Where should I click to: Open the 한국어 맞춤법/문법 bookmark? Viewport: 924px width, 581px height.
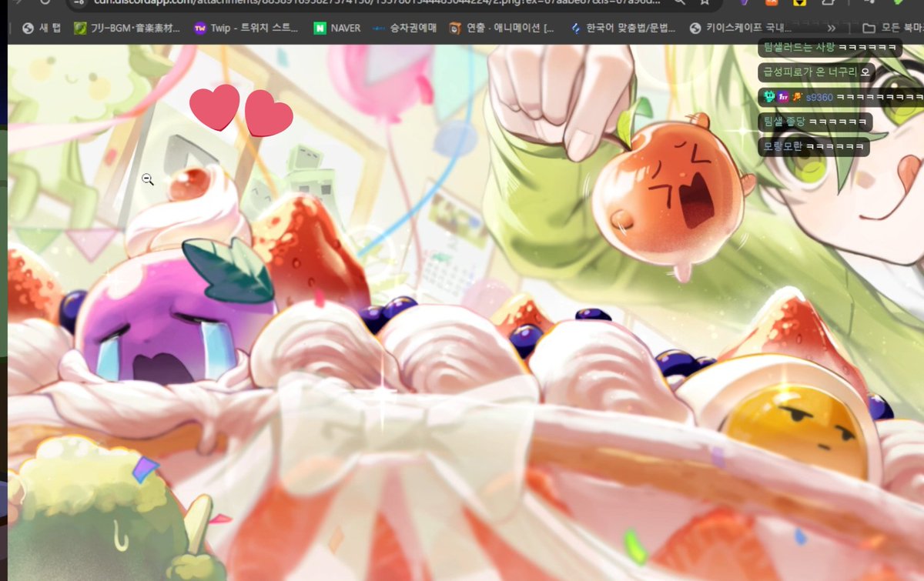622,28
